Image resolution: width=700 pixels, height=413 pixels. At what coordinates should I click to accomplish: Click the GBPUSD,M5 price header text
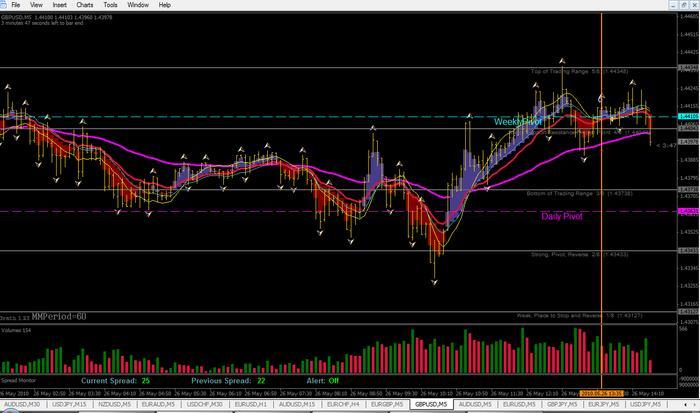click(x=57, y=17)
